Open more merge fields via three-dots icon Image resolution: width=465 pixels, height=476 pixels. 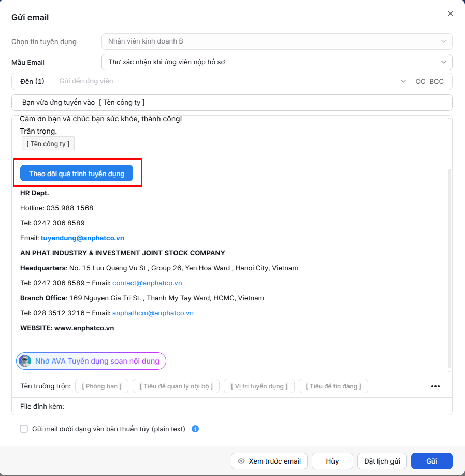coord(435,386)
